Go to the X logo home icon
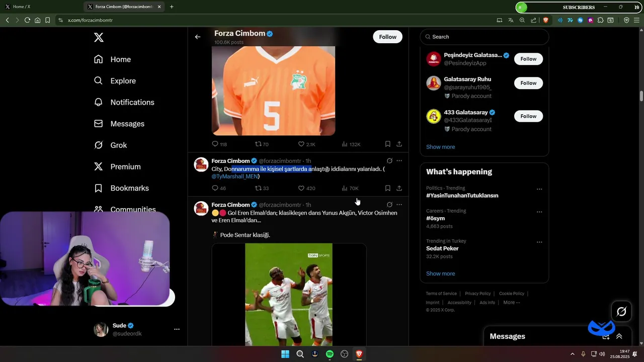Image resolution: width=644 pixels, height=362 pixels. pos(99,37)
